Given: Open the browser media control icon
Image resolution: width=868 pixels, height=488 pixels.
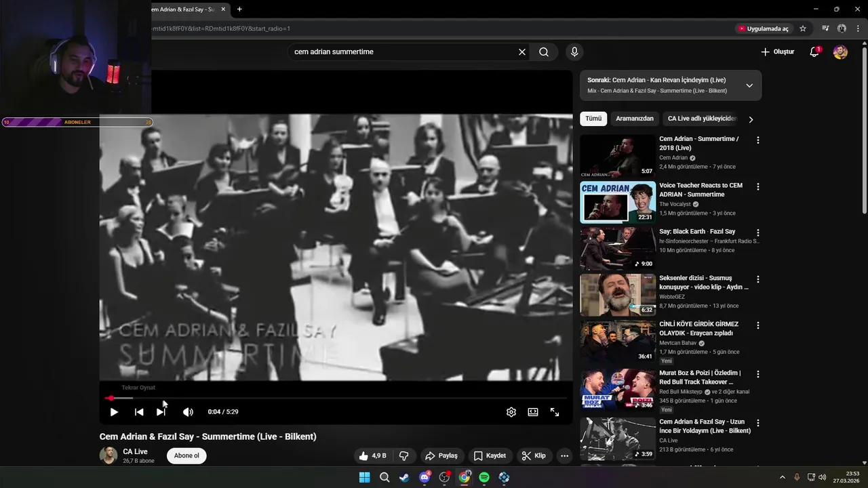Looking at the screenshot, I should (825, 28).
